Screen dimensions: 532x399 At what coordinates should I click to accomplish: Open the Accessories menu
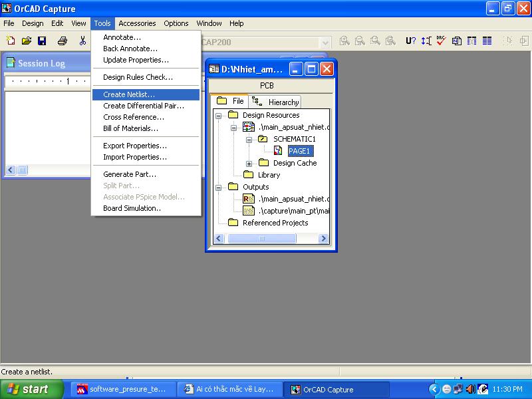[137, 23]
